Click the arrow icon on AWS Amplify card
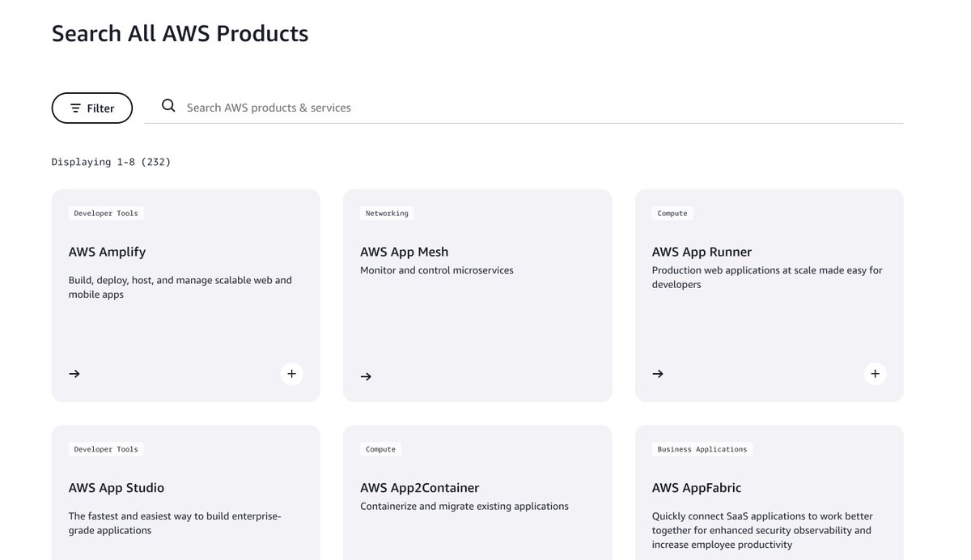This screenshot has width=971, height=560. click(x=74, y=374)
